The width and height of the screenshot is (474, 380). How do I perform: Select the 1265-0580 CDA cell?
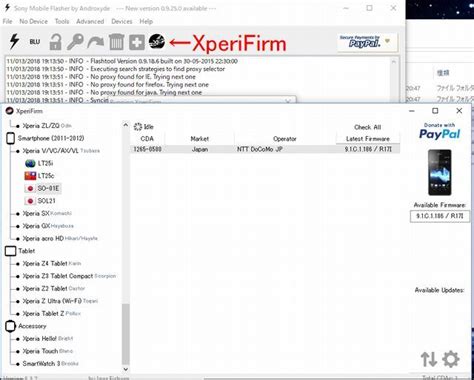(147, 149)
